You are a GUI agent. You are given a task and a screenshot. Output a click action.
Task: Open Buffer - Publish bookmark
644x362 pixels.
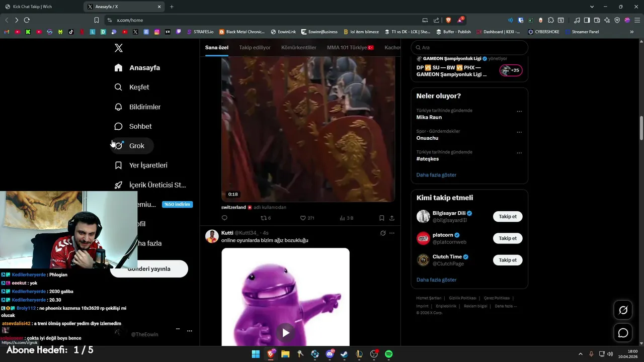(x=453, y=32)
